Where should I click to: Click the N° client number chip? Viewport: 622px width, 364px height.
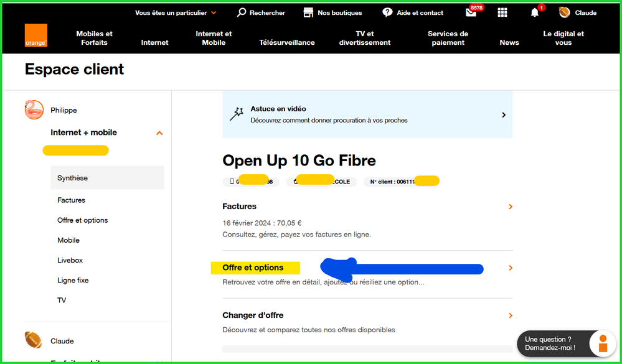tap(402, 182)
